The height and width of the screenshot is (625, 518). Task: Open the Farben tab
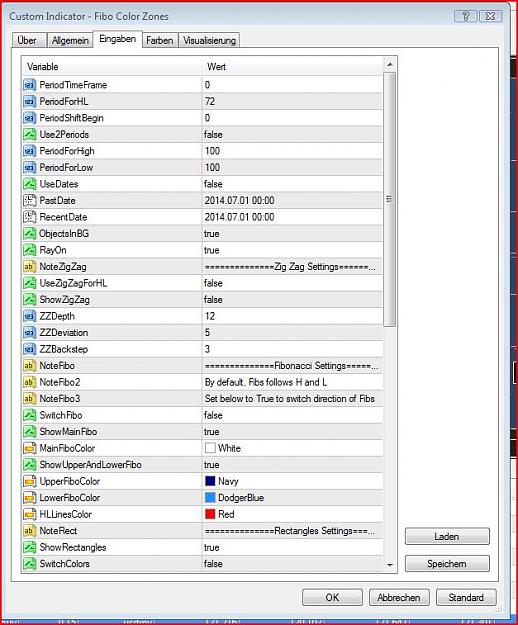pyautogui.click(x=159, y=41)
